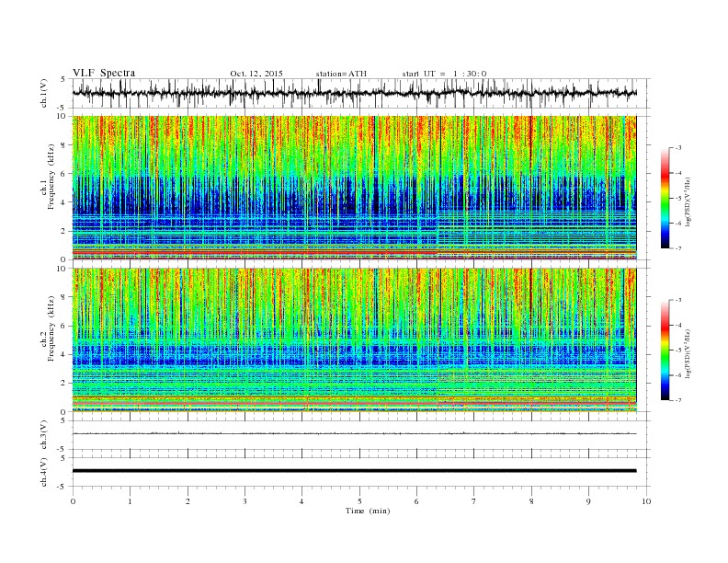Click the "6" kHz tick of ch.2 spectrogram

pyautogui.click(x=64, y=326)
